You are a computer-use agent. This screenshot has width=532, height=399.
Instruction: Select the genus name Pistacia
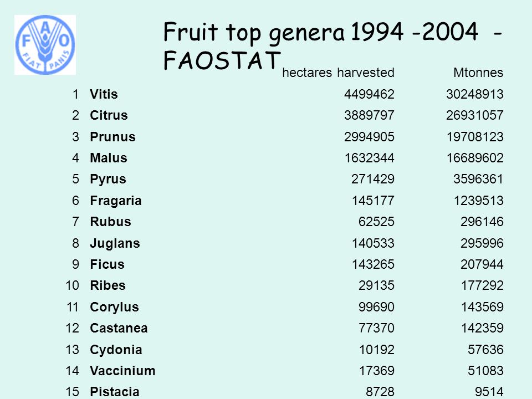[x=115, y=392]
